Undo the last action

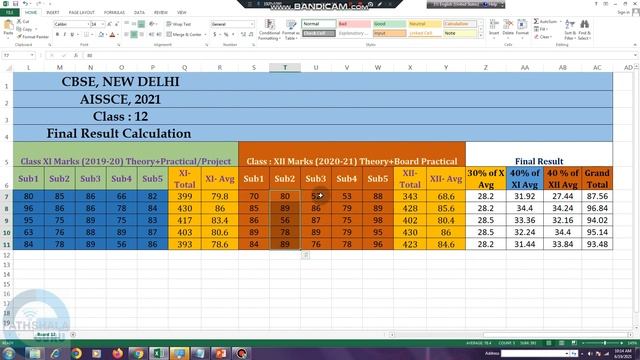click(25, 4)
